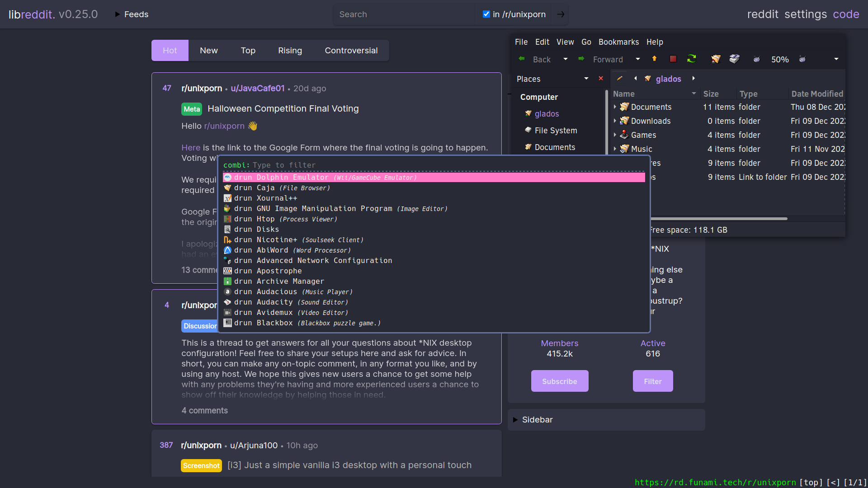Uncheck the 'in /r/unixporn' search checkbox
Image resolution: width=868 pixels, height=488 pixels.
point(486,14)
